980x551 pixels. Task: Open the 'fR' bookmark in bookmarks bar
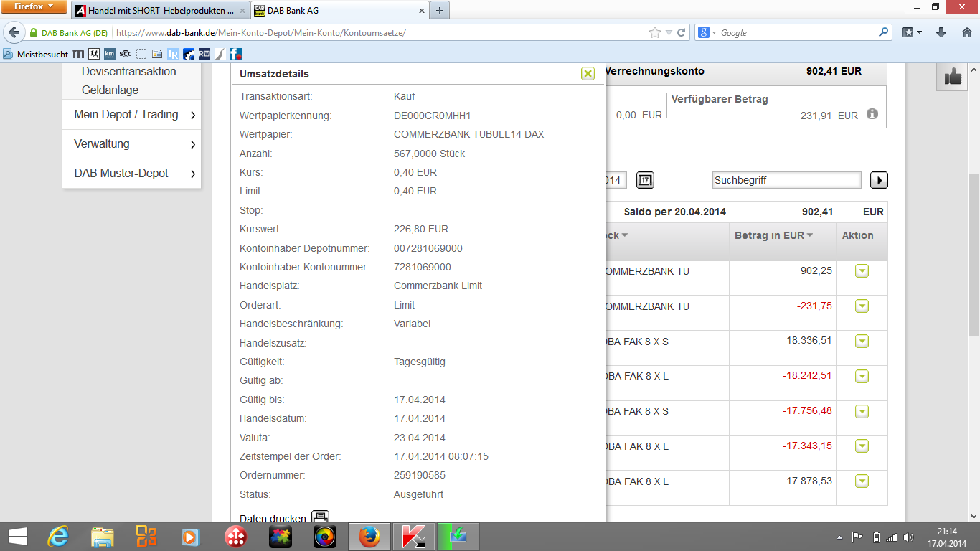coord(173,54)
